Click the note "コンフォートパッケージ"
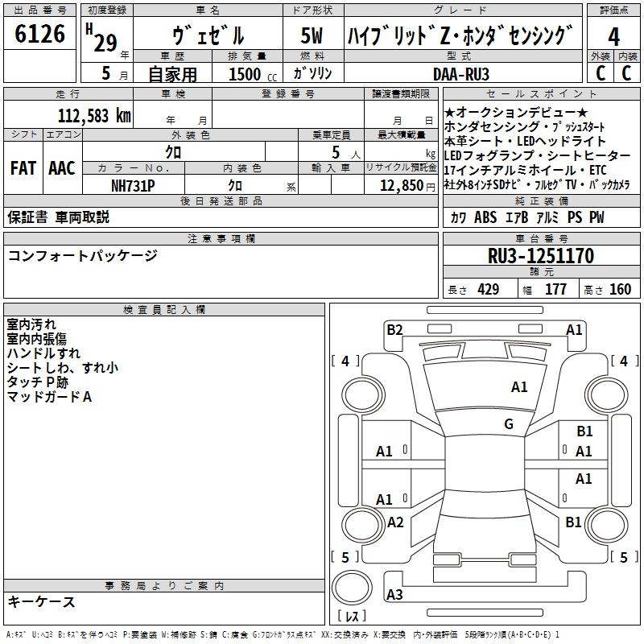The width and height of the screenshot is (644, 644). click(x=83, y=255)
